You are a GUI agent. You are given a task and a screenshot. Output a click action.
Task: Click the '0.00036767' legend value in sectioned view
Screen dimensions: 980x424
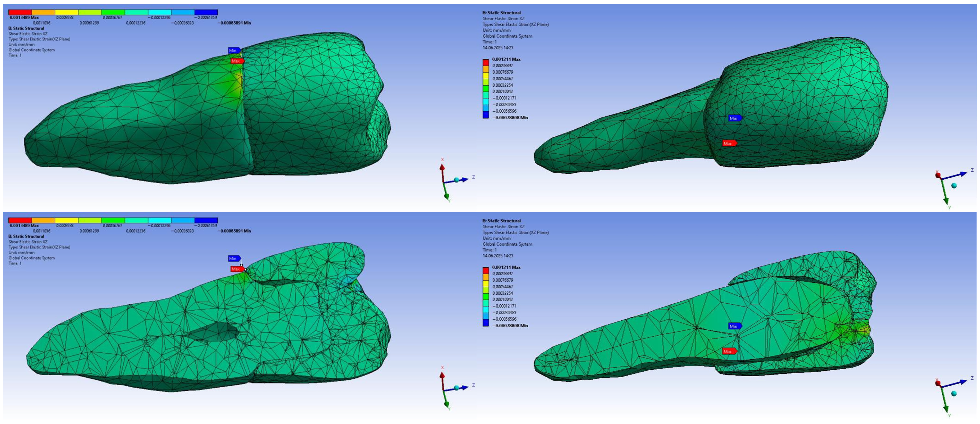112,226
